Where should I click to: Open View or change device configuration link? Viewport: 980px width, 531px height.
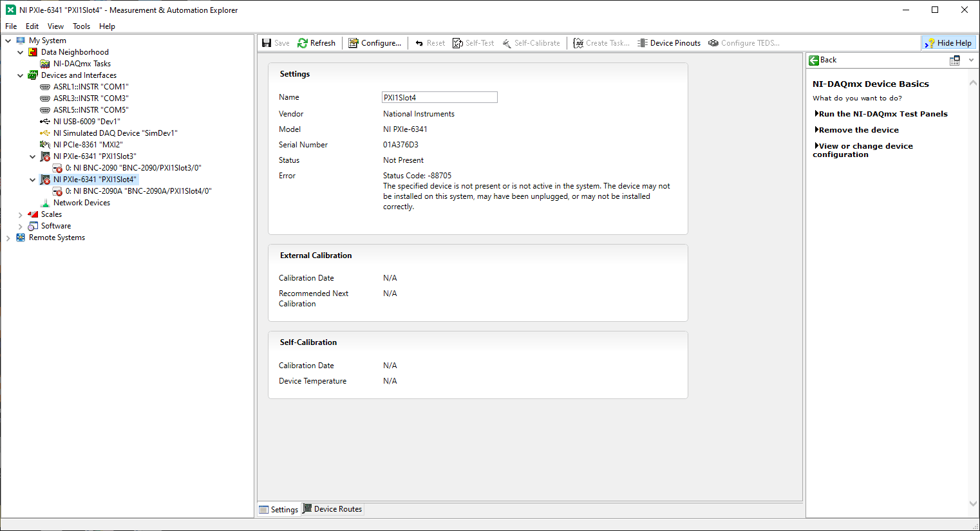863,150
